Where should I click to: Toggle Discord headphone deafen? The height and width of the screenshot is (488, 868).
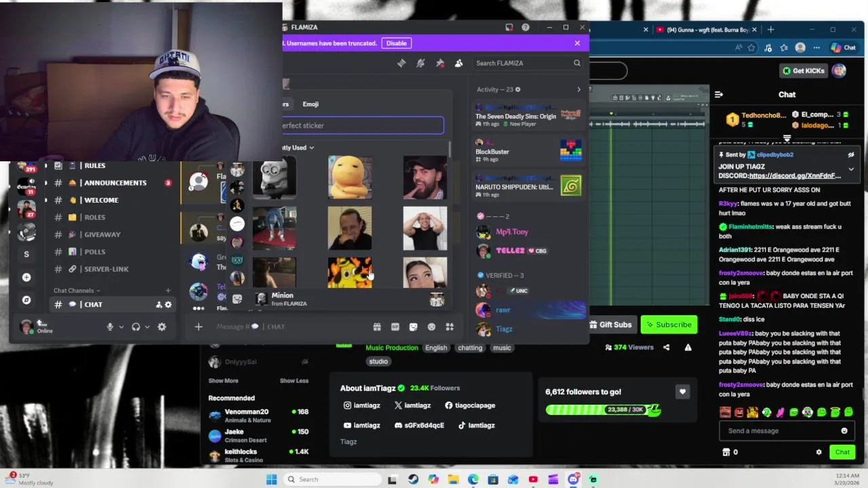coord(136,327)
